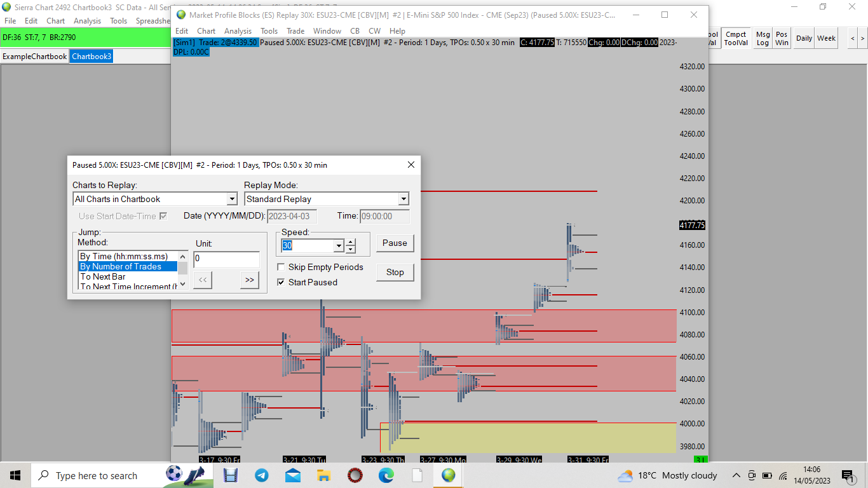Switch to the Chartbook3 tab
The image size is (868, 488).
[92, 57]
